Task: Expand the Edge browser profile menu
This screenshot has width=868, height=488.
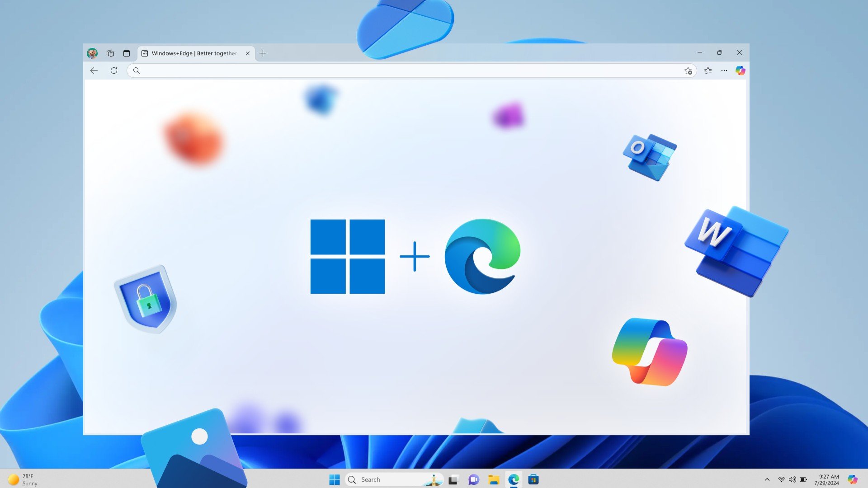Action: [92, 53]
